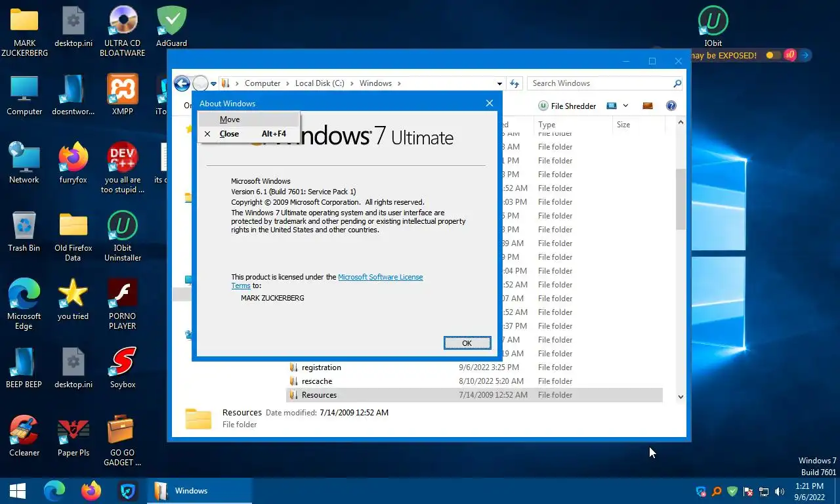Image resolution: width=840 pixels, height=504 pixels.
Task: Open the doesntwor... desktop shortcut
Action: click(73, 95)
